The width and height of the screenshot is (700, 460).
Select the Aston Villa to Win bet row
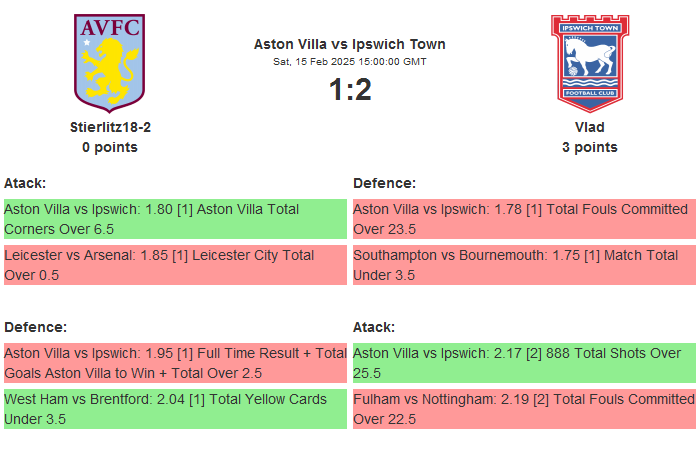point(175,362)
